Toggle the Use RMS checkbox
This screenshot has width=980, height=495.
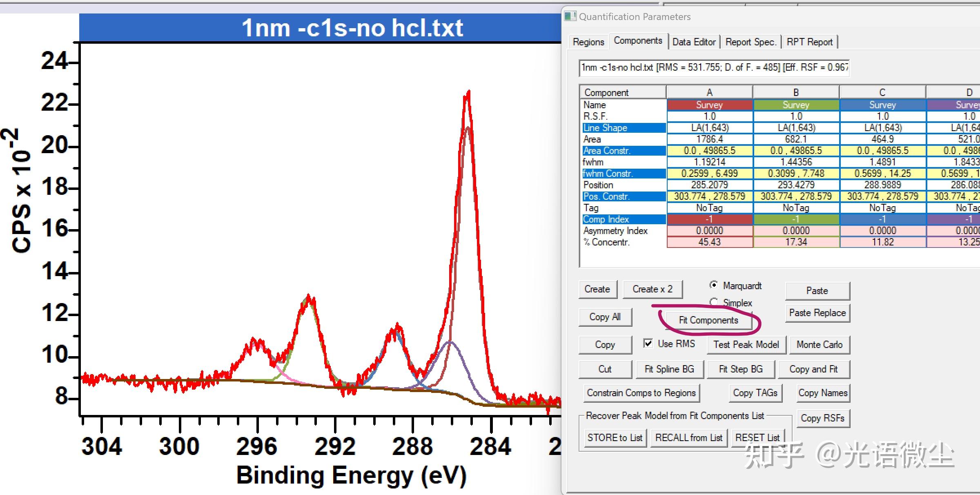coord(648,343)
